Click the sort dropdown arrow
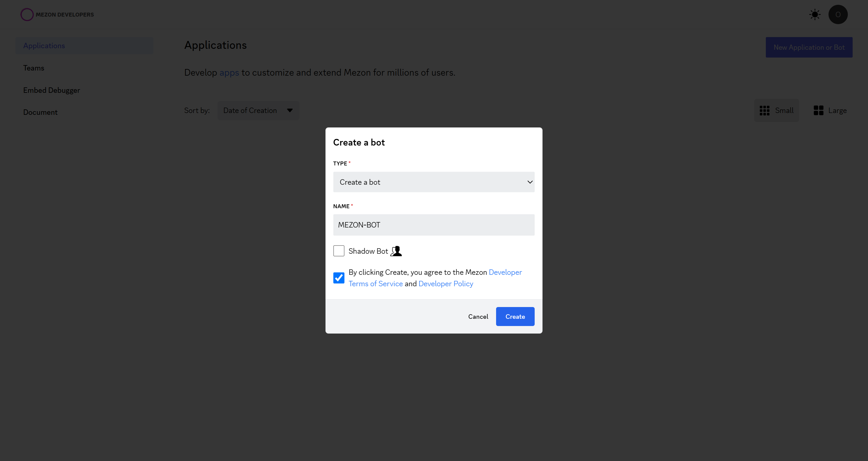The width and height of the screenshot is (868, 461). click(290, 111)
